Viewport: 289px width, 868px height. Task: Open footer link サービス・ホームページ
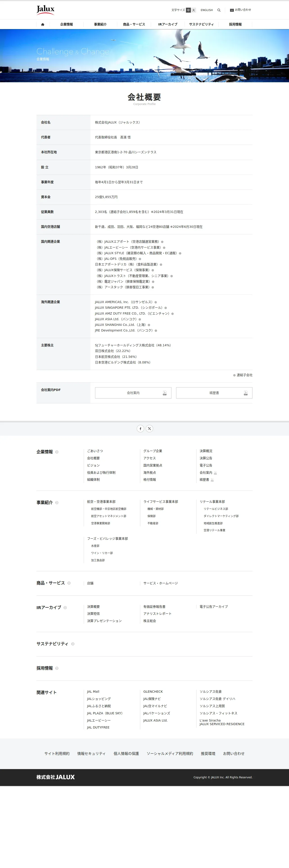point(160,583)
